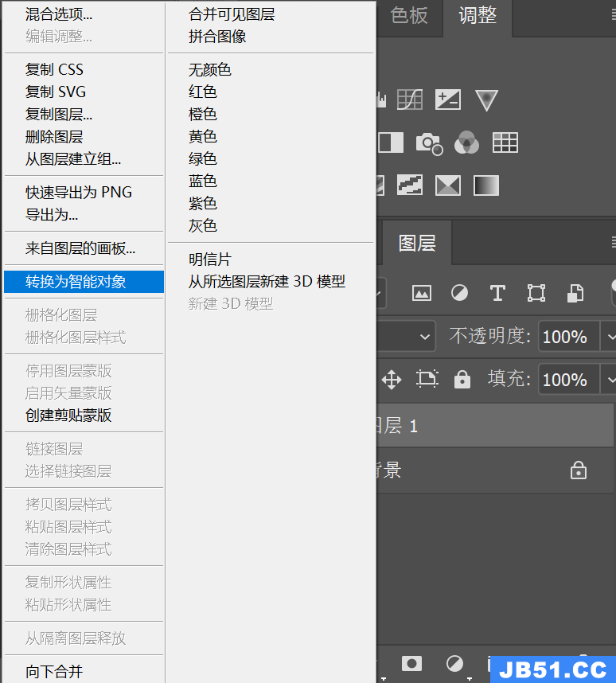Click the Exposure adjustment icon
Viewport: 616px width, 683px height.
[448, 100]
